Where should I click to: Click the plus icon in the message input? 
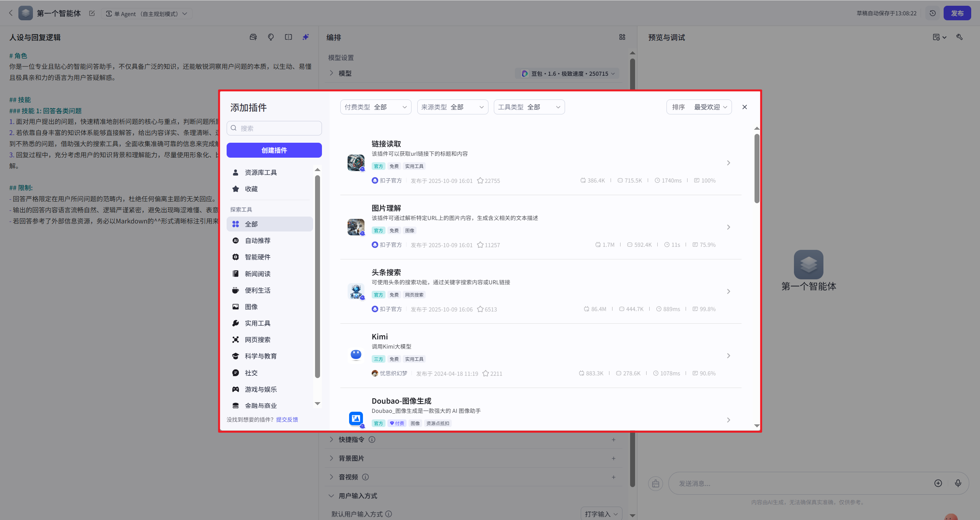click(x=938, y=483)
